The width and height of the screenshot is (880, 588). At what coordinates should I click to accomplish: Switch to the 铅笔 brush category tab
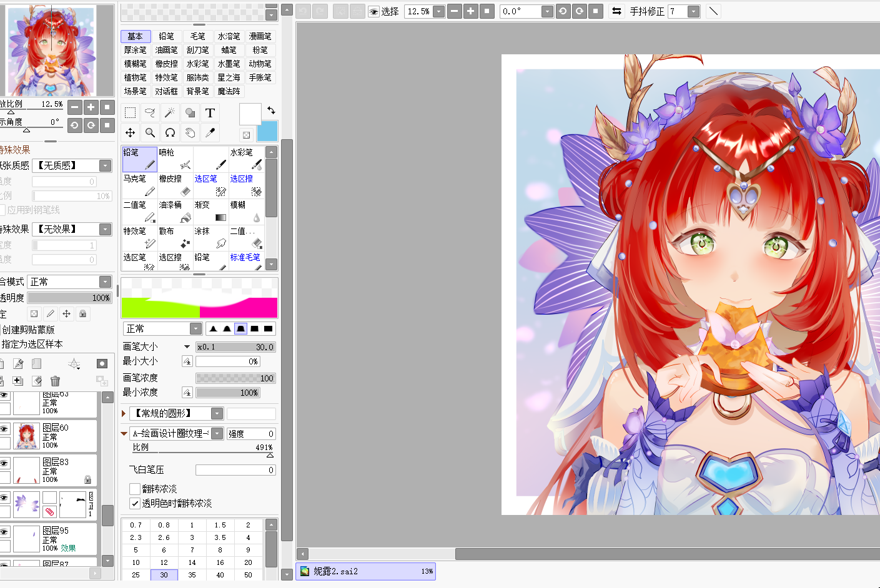167,36
